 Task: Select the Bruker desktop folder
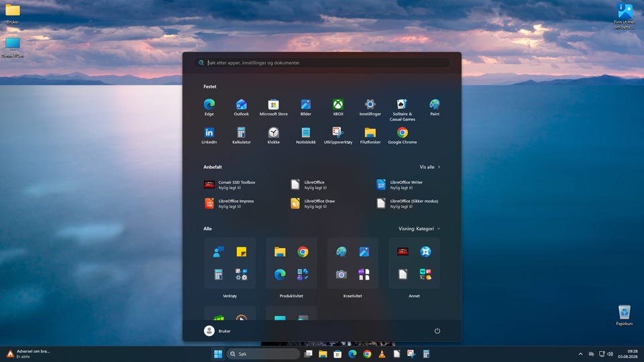[x=13, y=14]
